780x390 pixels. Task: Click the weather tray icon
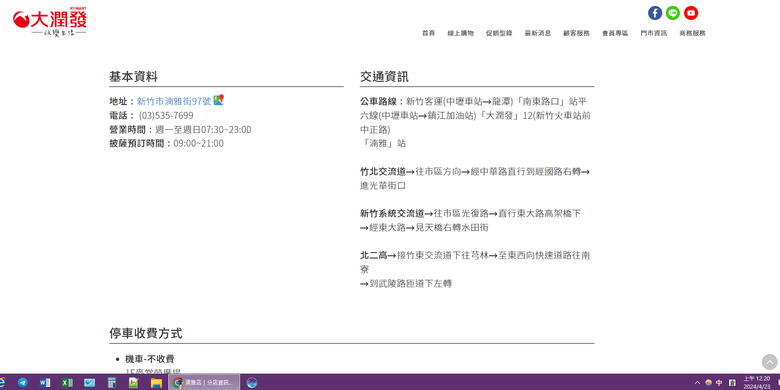click(x=708, y=383)
